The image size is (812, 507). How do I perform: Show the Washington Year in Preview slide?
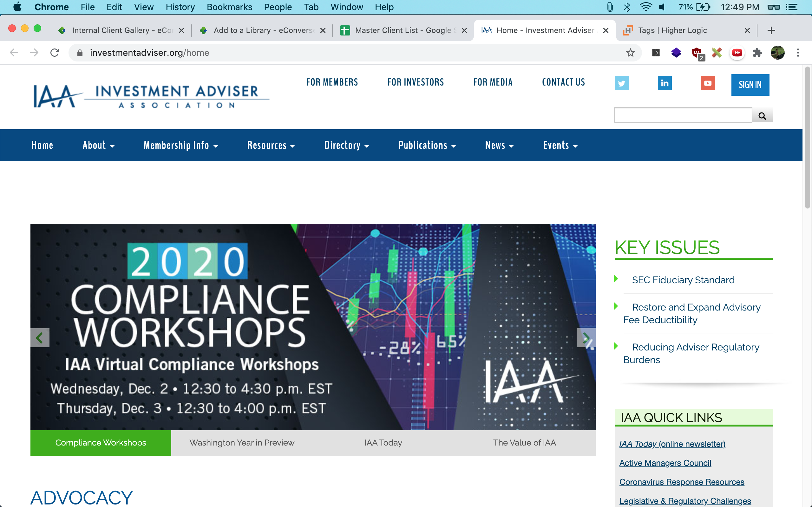[242, 443]
